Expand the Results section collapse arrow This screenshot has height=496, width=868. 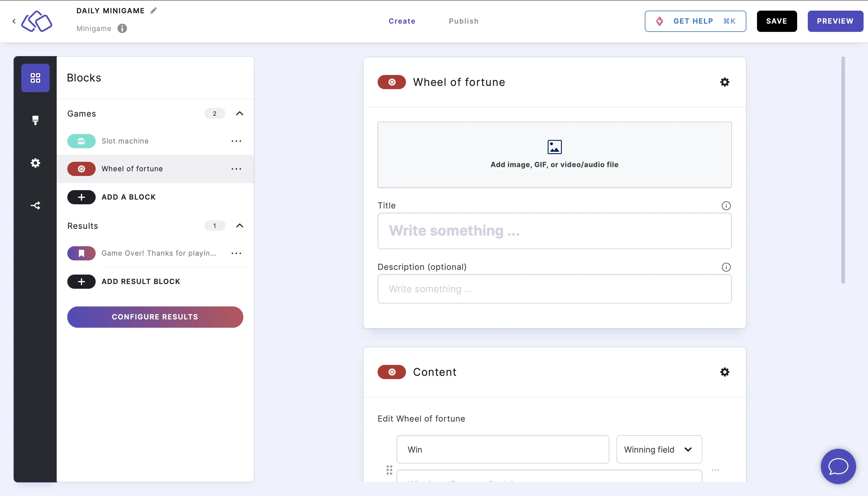239,225
